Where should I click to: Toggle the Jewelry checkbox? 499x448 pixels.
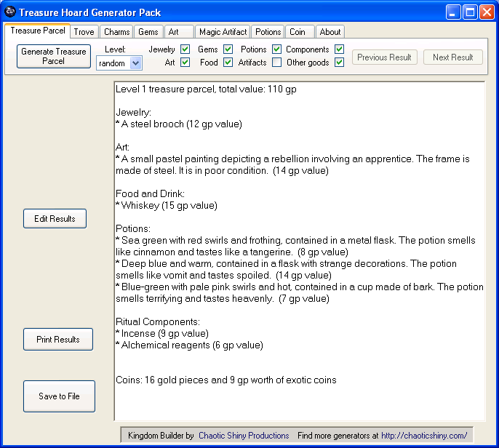[x=185, y=49]
